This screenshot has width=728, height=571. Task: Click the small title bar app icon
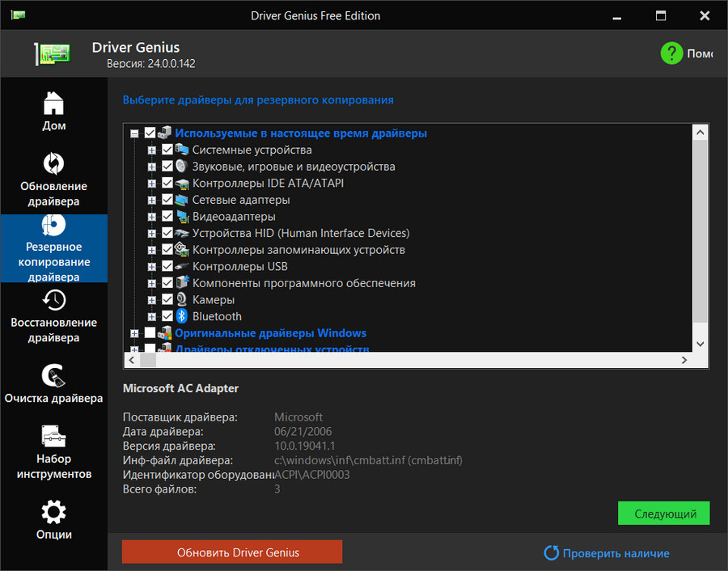(18, 15)
